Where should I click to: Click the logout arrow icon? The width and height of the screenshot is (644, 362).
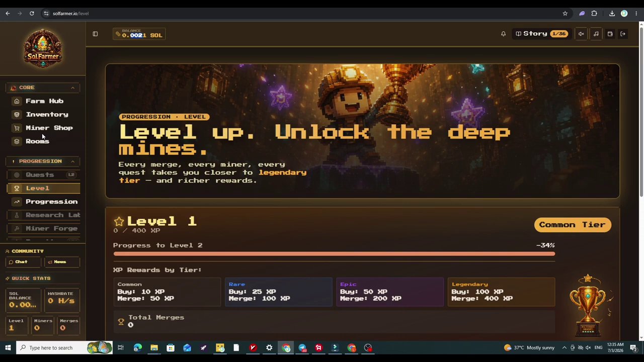[623, 34]
